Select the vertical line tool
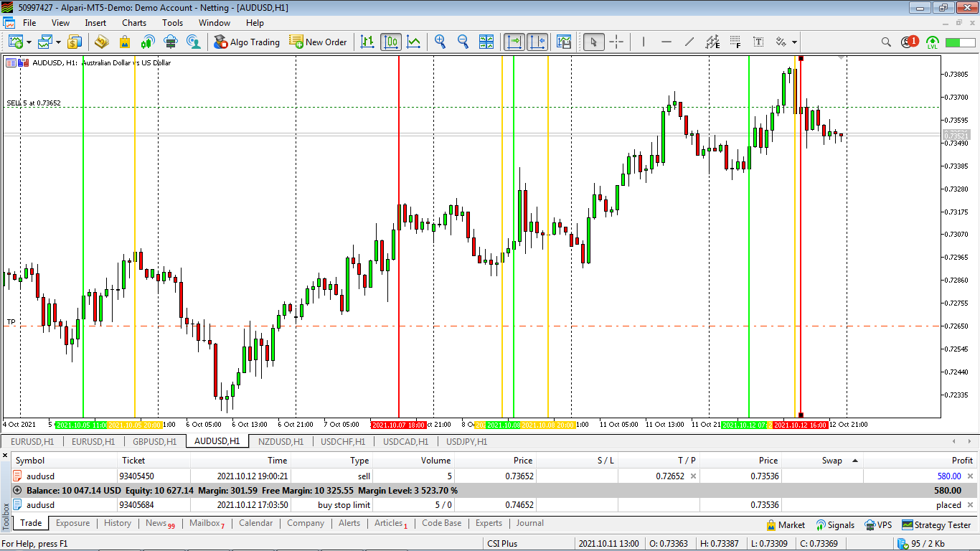The height and width of the screenshot is (551, 980). [x=644, y=42]
